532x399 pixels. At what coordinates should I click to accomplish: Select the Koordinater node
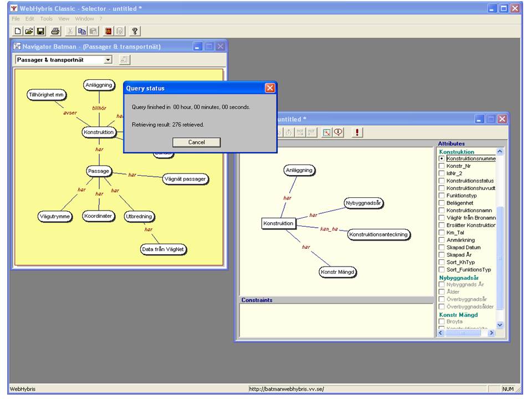(99, 216)
